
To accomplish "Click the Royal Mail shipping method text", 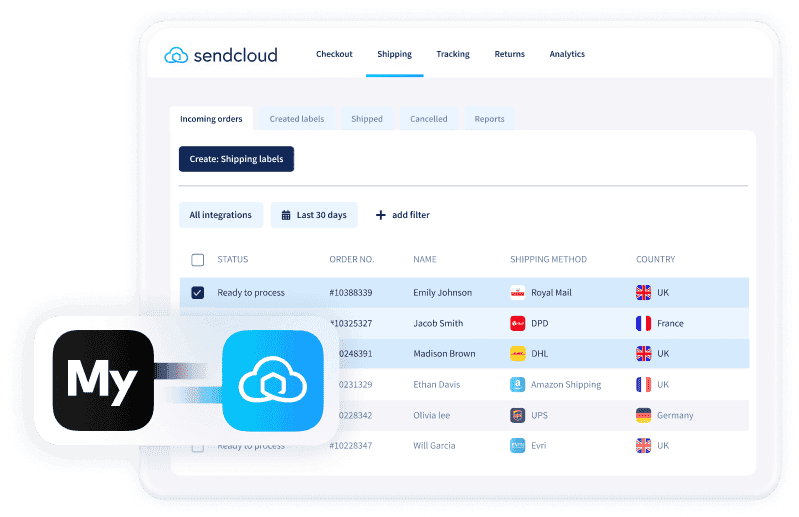I will coord(551,293).
